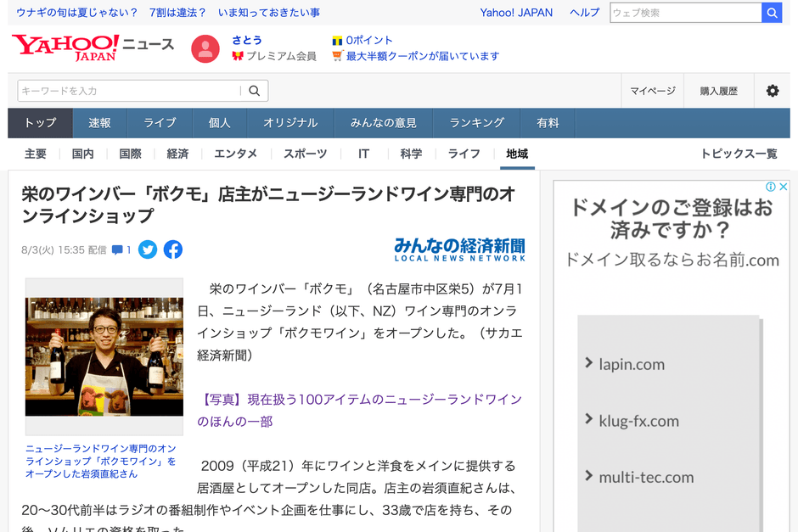Open the settings gear icon

773,90
